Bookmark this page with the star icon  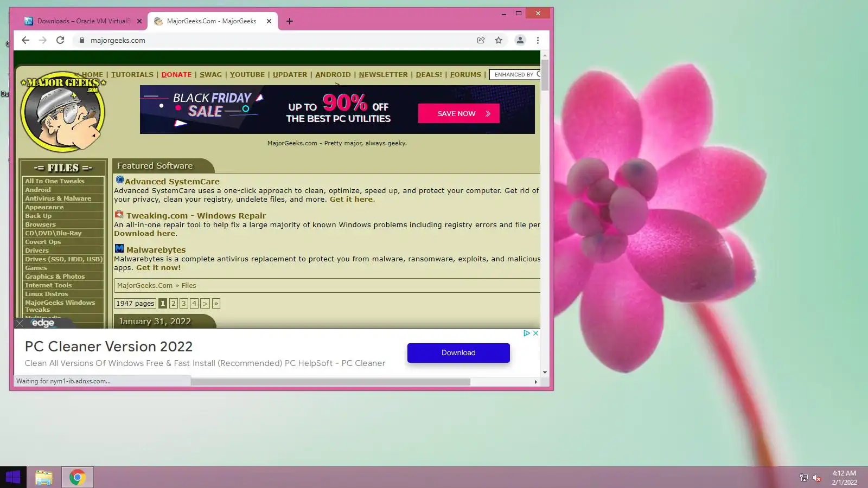499,40
